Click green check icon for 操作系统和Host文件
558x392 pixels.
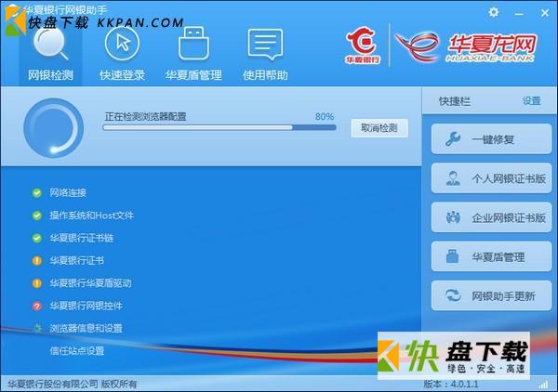click(x=37, y=216)
